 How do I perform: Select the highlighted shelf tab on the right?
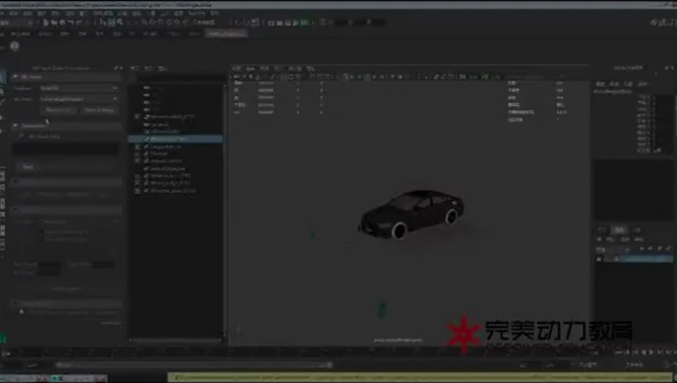(226, 34)
